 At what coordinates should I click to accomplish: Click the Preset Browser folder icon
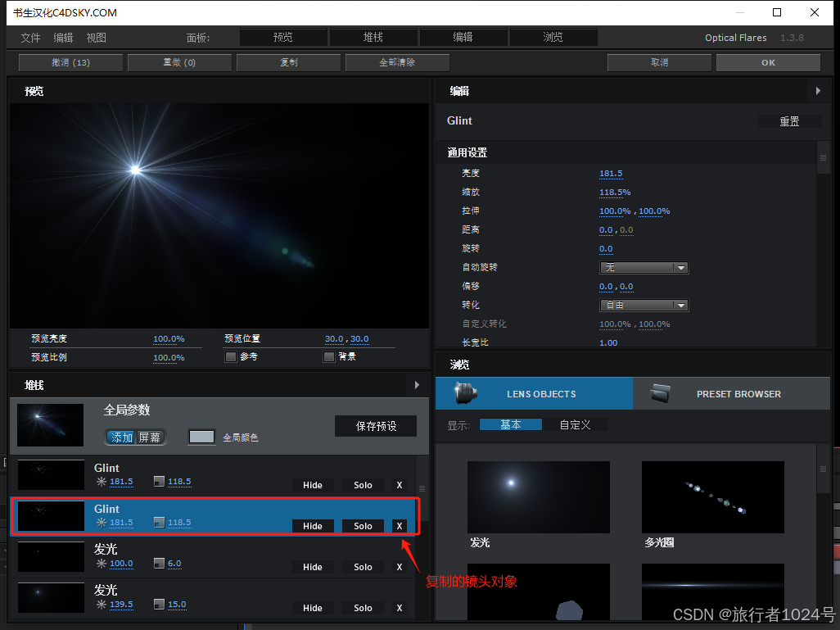point(660,394)
